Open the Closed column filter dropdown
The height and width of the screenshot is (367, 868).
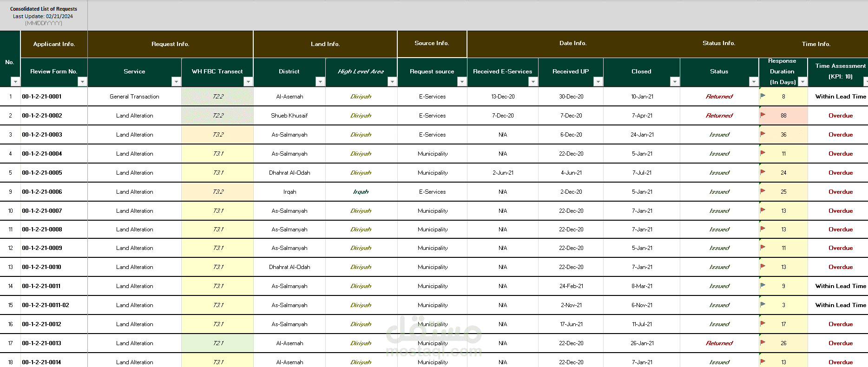[675, 82]
